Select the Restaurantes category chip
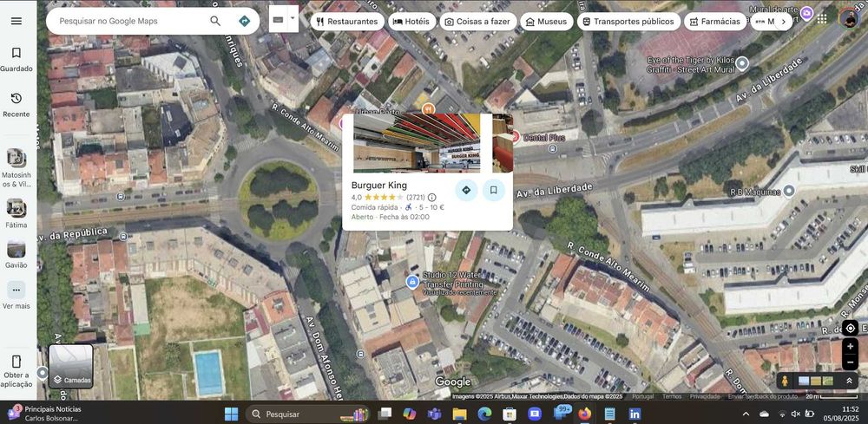The width and height of the screenshot is (868, 424). pos(347,22)
